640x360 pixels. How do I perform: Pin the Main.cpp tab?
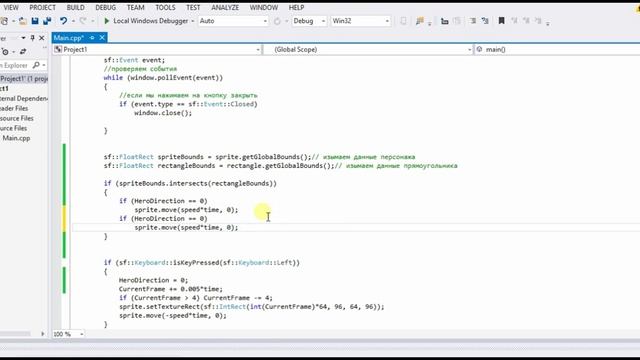pos(92,38)
